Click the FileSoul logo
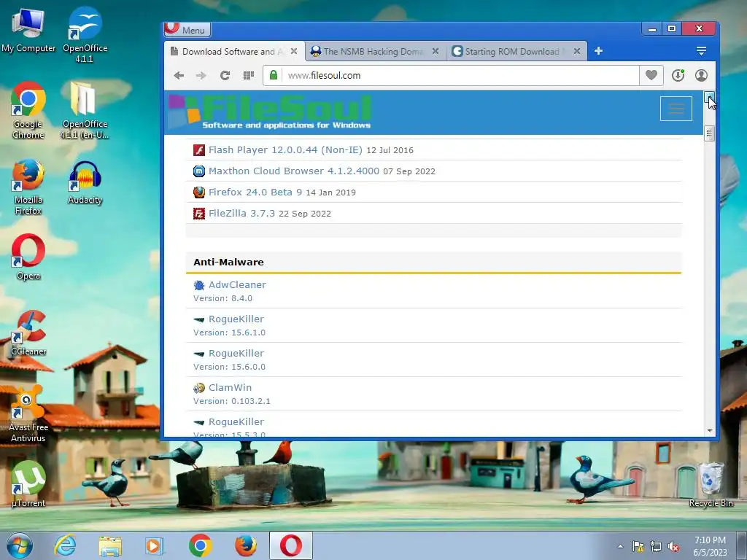The image size is (747, 560). coord(270,112)
